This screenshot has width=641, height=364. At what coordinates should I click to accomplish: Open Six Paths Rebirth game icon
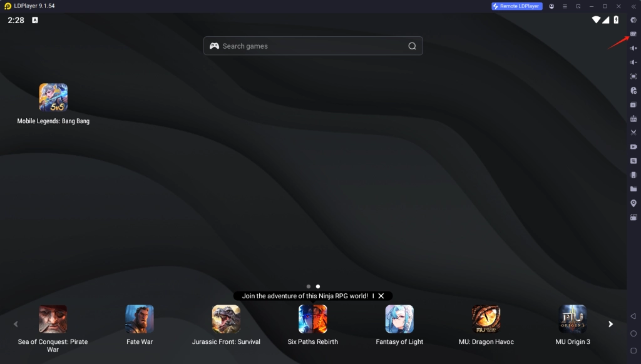[313, 319]
